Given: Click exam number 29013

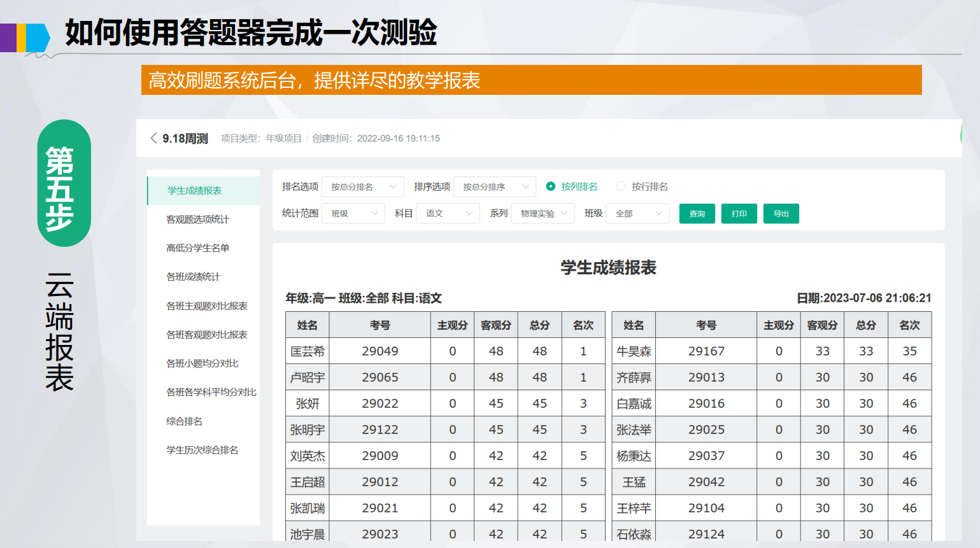Looking at the screenshot, I should [706, 377].
